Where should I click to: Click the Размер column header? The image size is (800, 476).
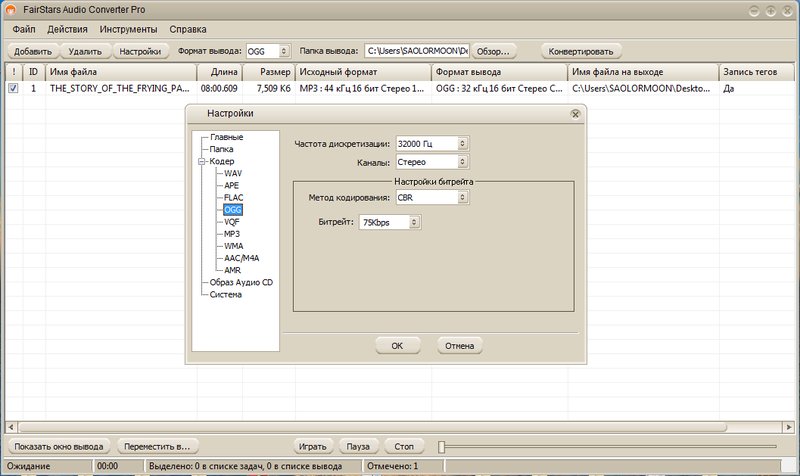pos(269,72)
